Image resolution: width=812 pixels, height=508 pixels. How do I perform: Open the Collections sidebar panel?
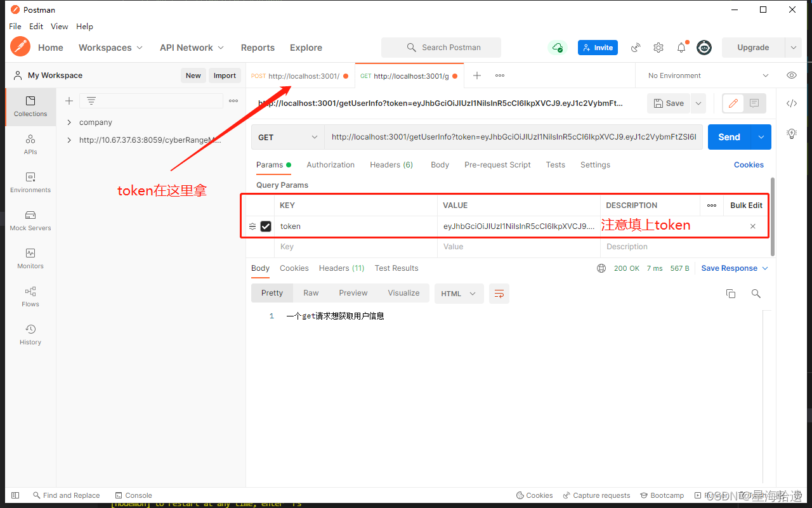click(x=30, y=107)
